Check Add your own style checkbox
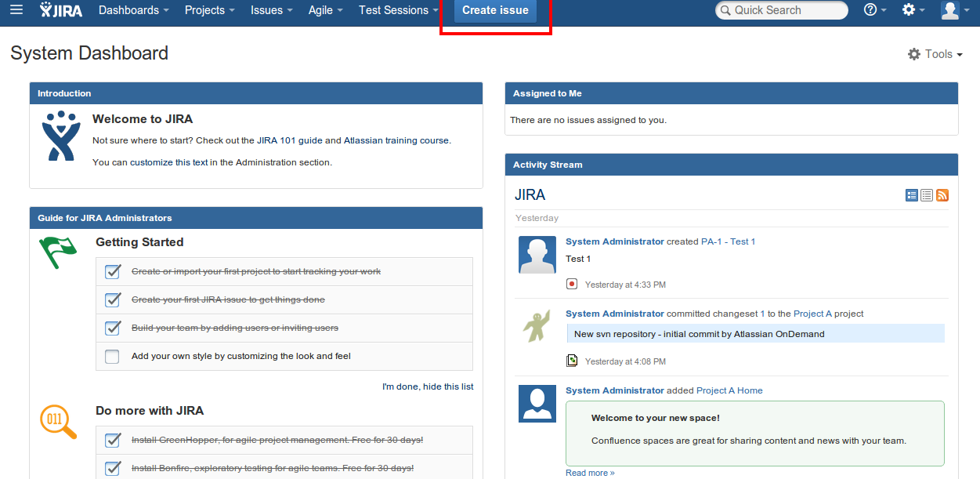 point(113,356)
